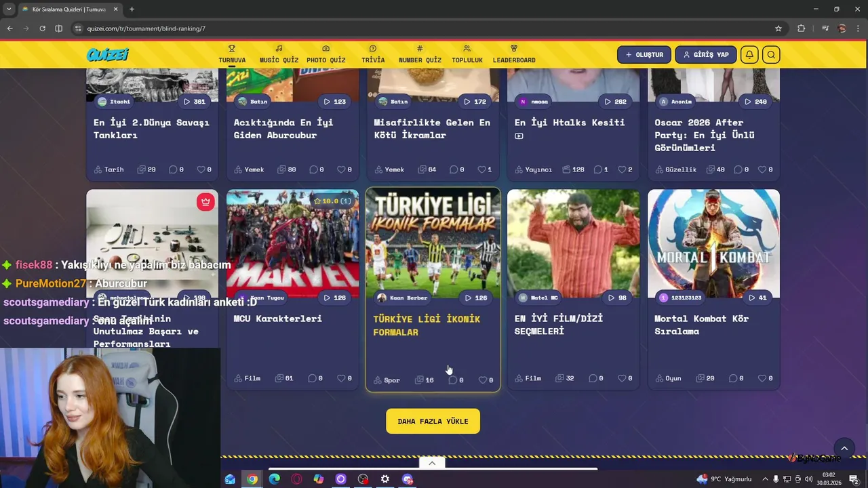Go to Music Quiz section

[279, 54]
